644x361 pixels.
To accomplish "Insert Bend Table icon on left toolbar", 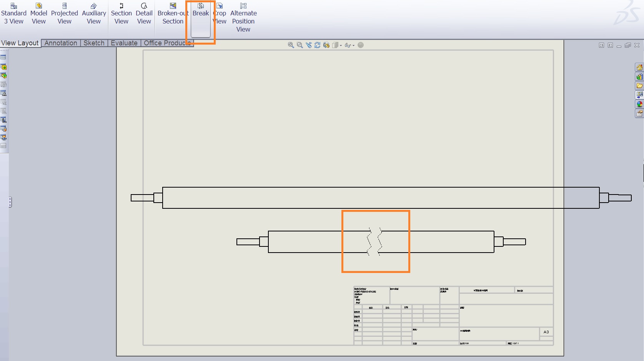I will [x=3, y=120].
